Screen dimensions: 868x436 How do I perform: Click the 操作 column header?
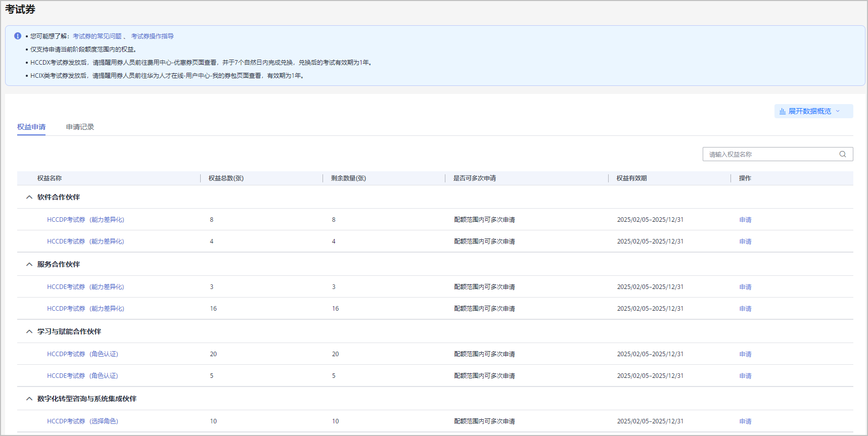point(745,178)
